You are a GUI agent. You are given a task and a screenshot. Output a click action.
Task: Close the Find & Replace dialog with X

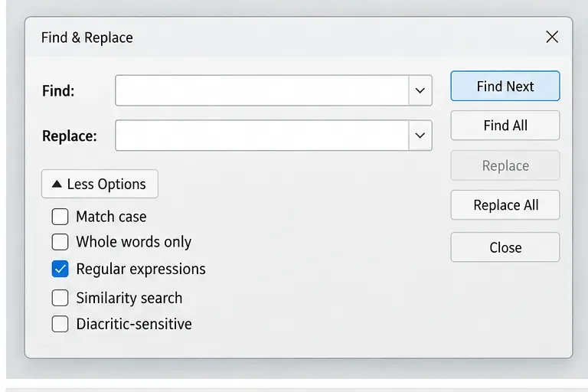tap(552, 38)
